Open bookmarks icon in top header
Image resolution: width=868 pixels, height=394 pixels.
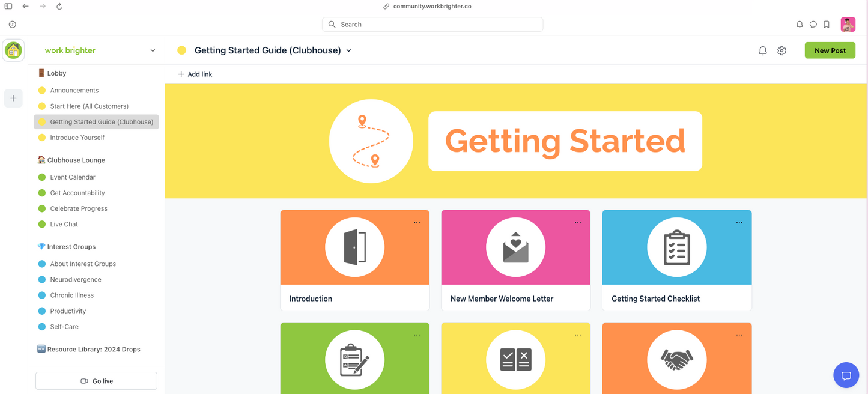tap(827, 25)
